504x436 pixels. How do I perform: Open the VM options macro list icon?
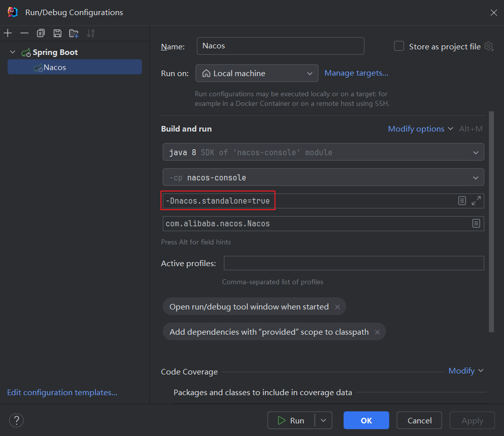[462, 201]
